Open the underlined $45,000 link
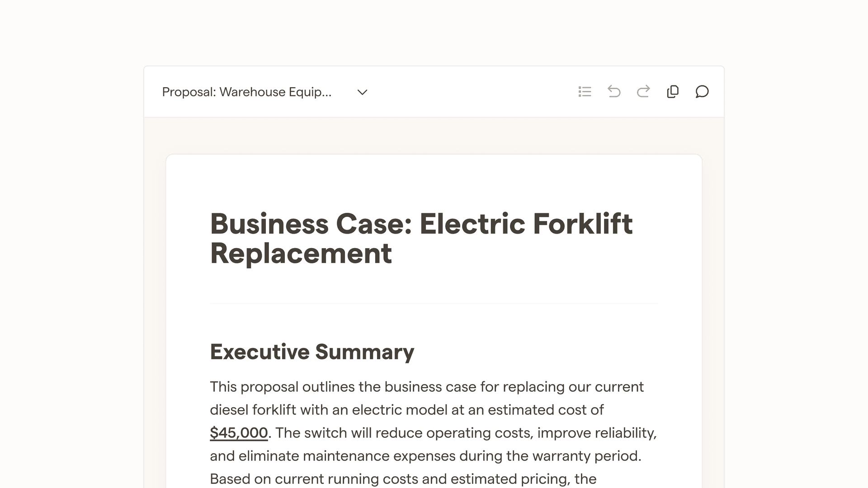 (239, 433)
